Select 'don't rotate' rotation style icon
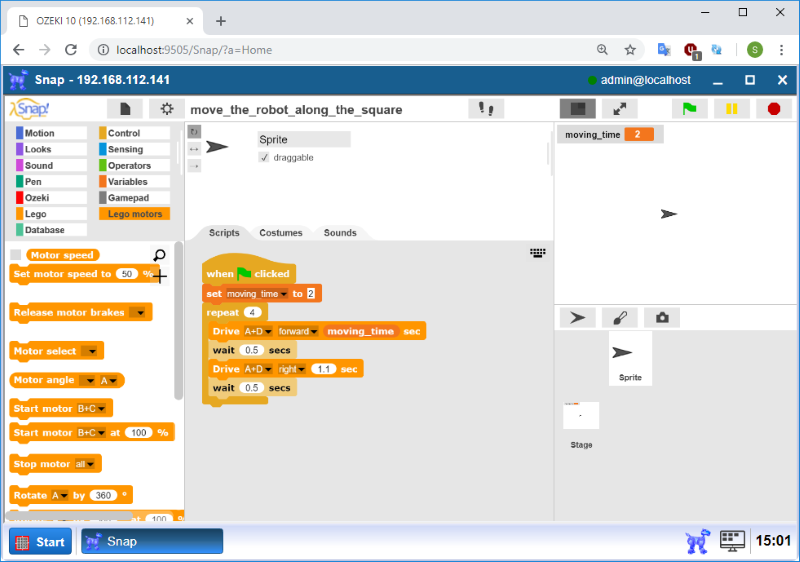800x562 pixels. pyautogui.click(x=194, y=166)
